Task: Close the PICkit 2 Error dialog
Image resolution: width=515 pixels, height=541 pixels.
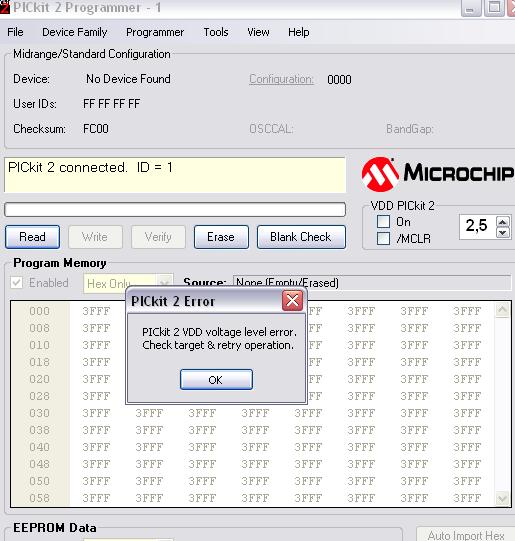Action: pos(292,300)
